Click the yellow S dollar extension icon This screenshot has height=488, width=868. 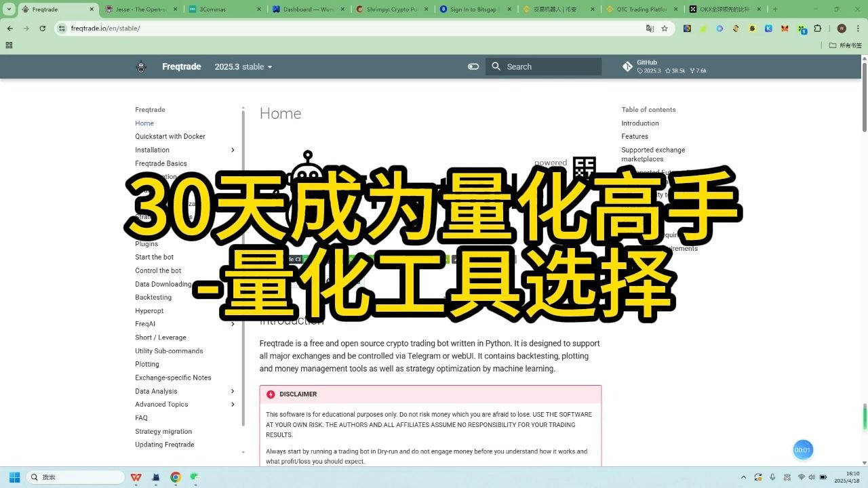coord(752,28)
